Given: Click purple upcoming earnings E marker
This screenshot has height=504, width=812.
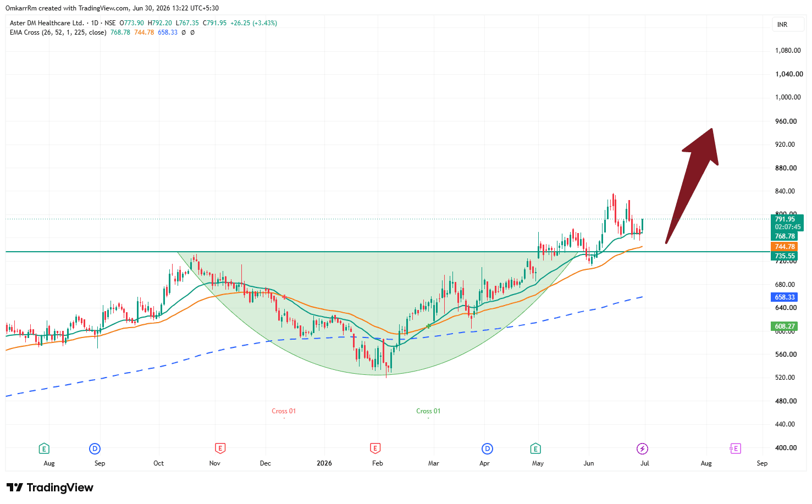Looking at the screenshot, I should (x=735, y=449).
